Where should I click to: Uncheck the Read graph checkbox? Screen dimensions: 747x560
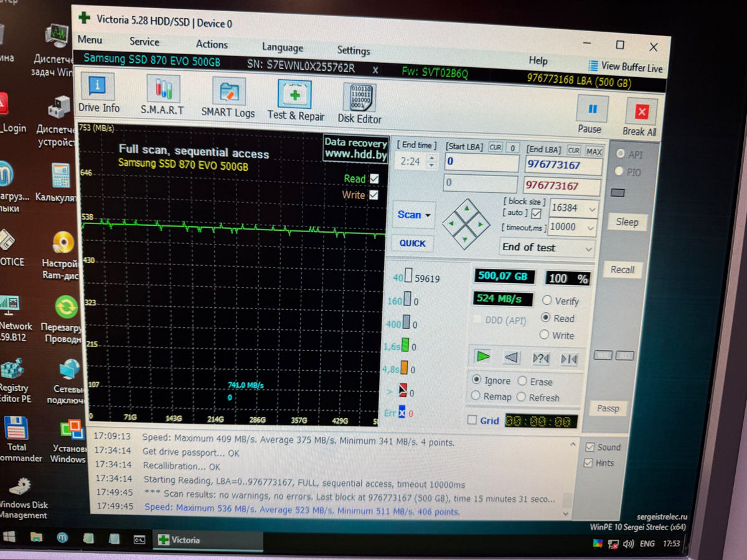[374, 179]
